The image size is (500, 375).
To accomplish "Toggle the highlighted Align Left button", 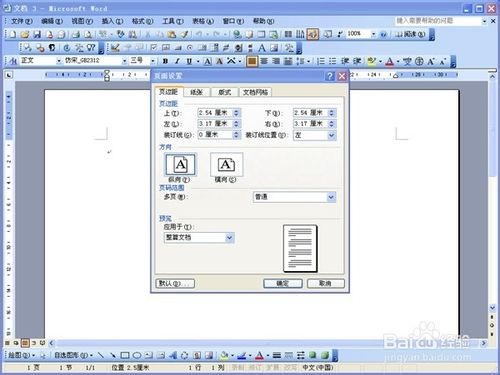I will (x=252, y=61).
